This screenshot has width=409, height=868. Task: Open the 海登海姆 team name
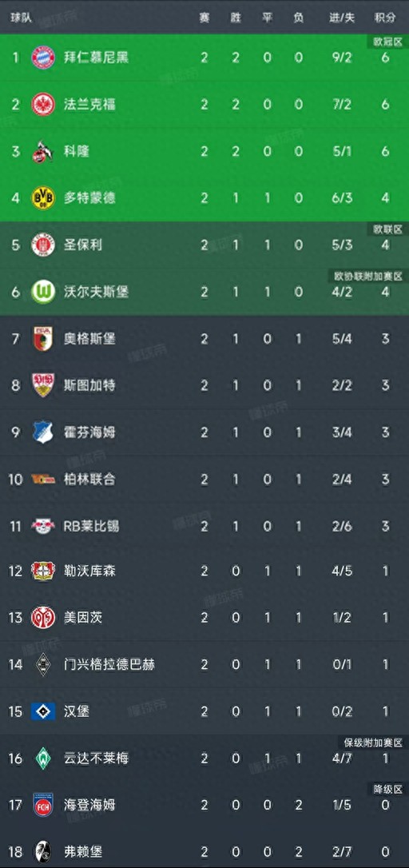pos(89,805)
